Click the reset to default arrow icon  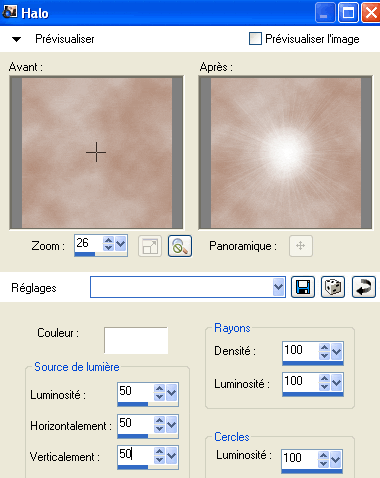click(364, 287)
